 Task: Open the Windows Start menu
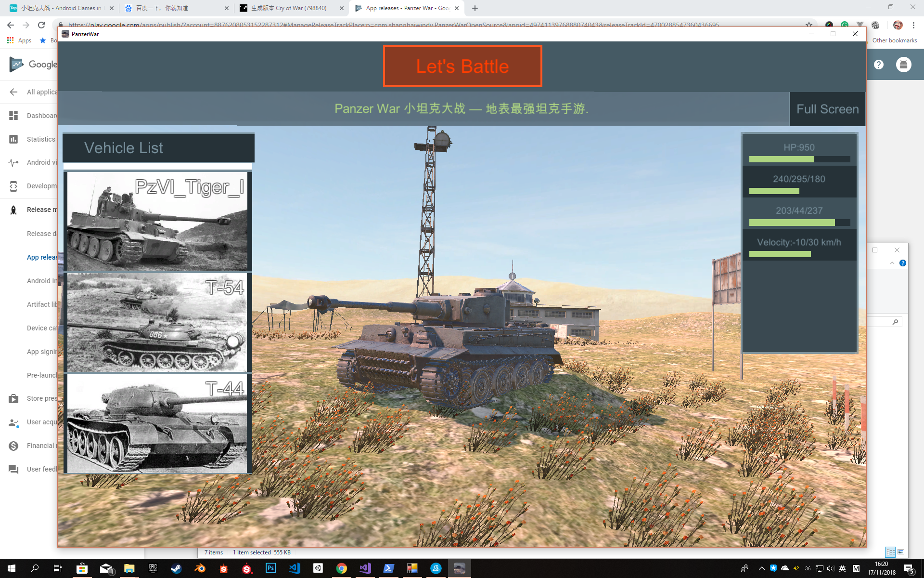point(12,568)
